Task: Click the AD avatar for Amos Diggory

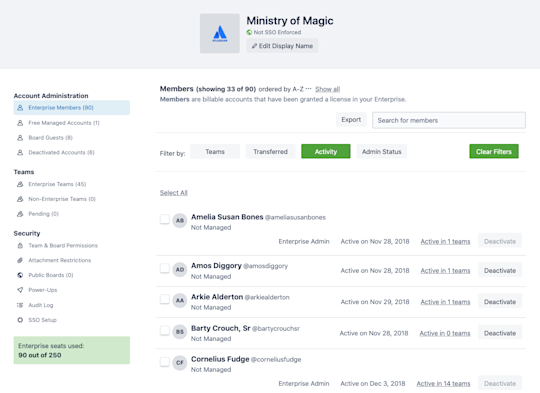Action: [180, 269]
